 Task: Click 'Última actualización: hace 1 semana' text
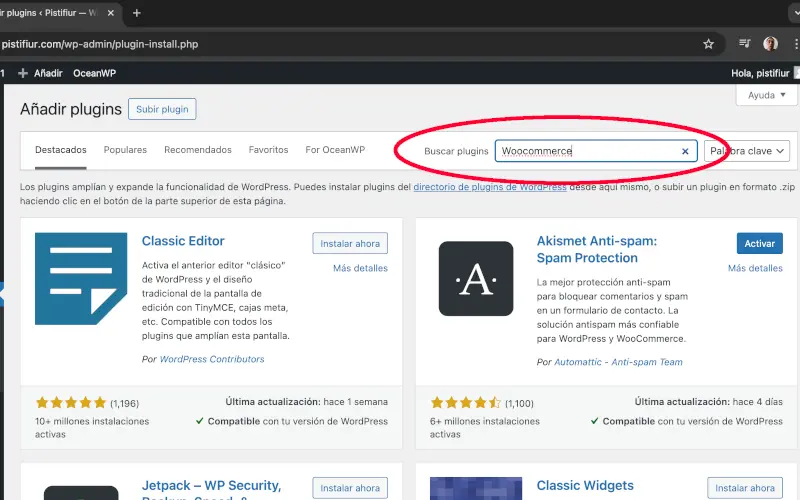pos(307,402)
